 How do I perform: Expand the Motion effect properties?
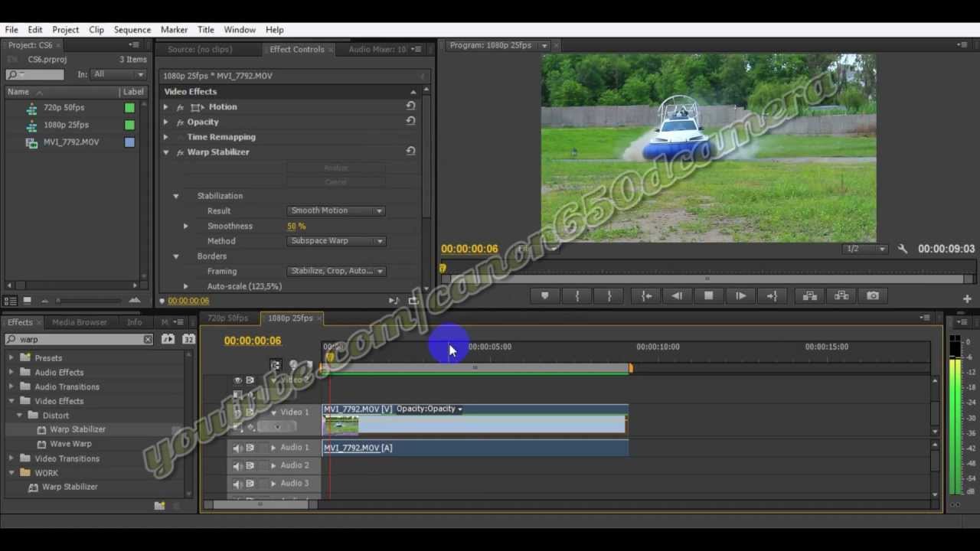166,107
